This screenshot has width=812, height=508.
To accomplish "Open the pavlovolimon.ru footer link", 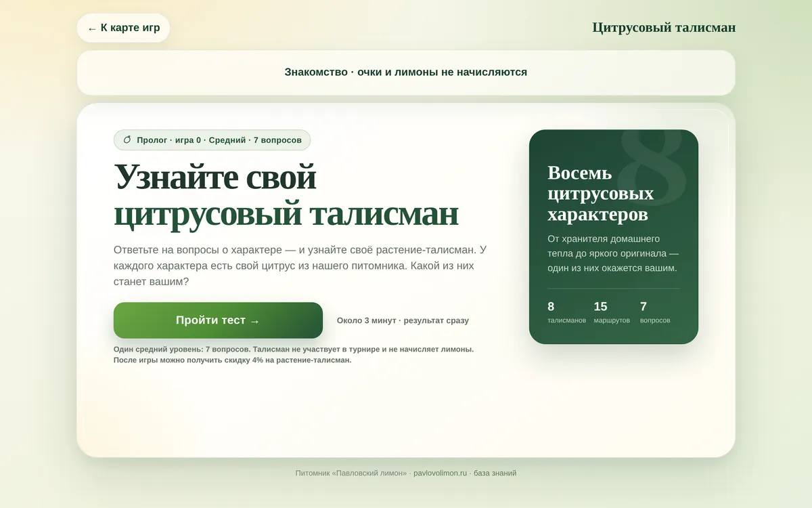I will click(441, 473).
